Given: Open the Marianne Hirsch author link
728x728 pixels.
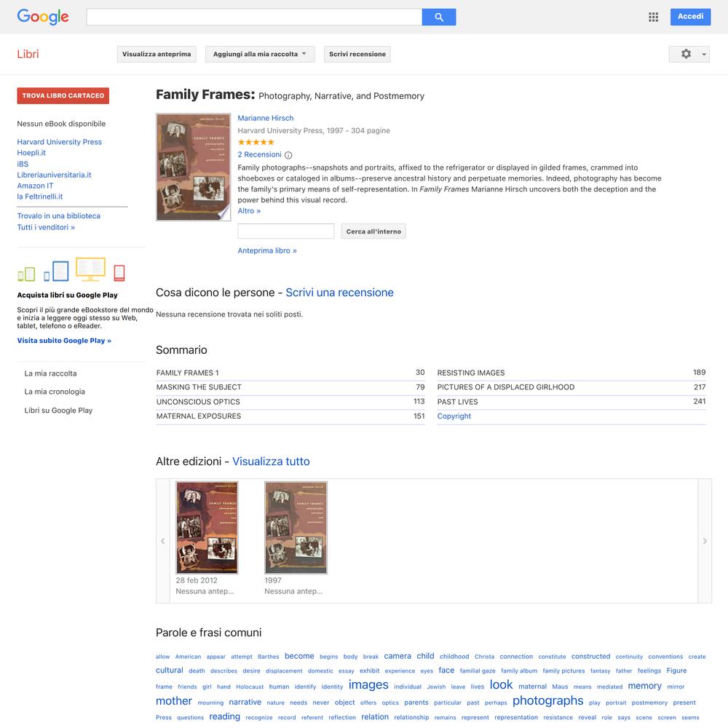Looking at the screenshot, I should pyautogui.click(x=266, y=118).
